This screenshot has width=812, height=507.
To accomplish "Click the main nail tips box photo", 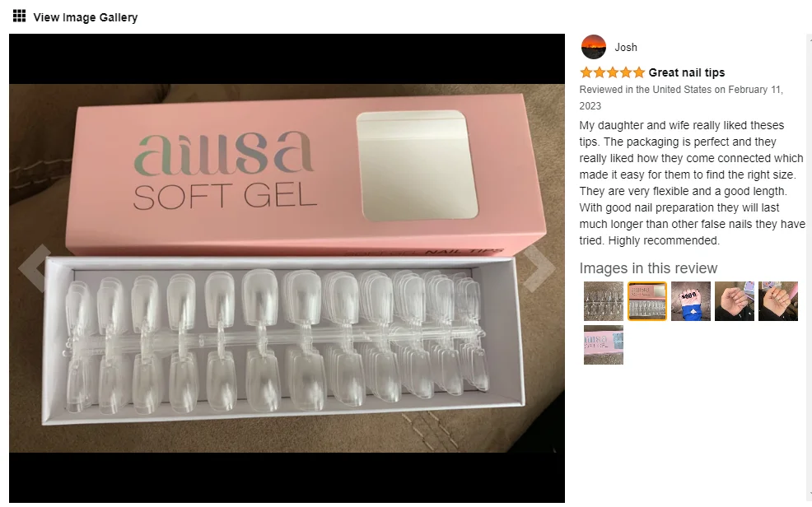I will pos(287,268).
